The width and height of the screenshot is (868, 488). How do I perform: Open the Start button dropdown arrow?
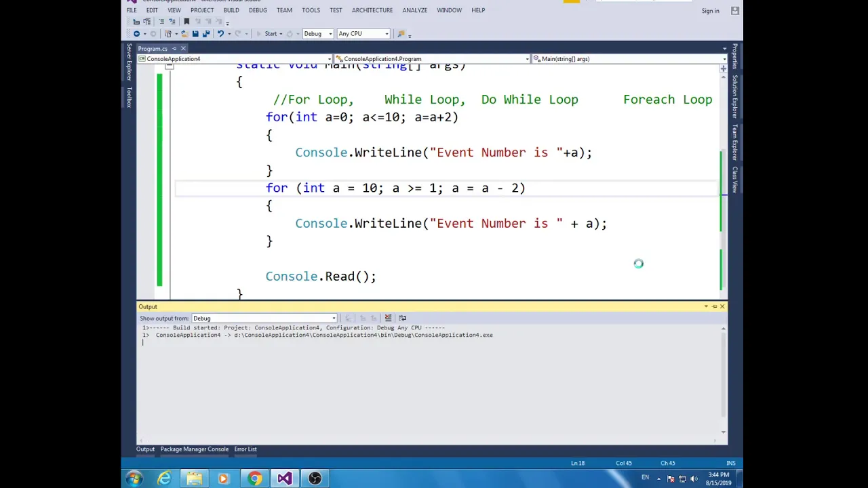click(281, 33)
